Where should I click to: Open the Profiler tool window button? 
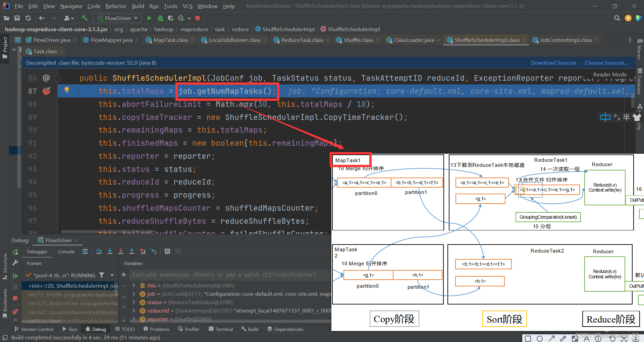pos(189,329)
